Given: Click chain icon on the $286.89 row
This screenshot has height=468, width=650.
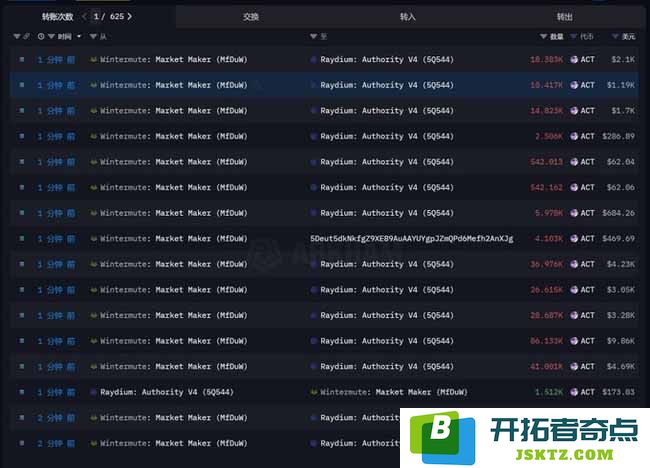Looking at the screenshot, I should tap(22, 136).
